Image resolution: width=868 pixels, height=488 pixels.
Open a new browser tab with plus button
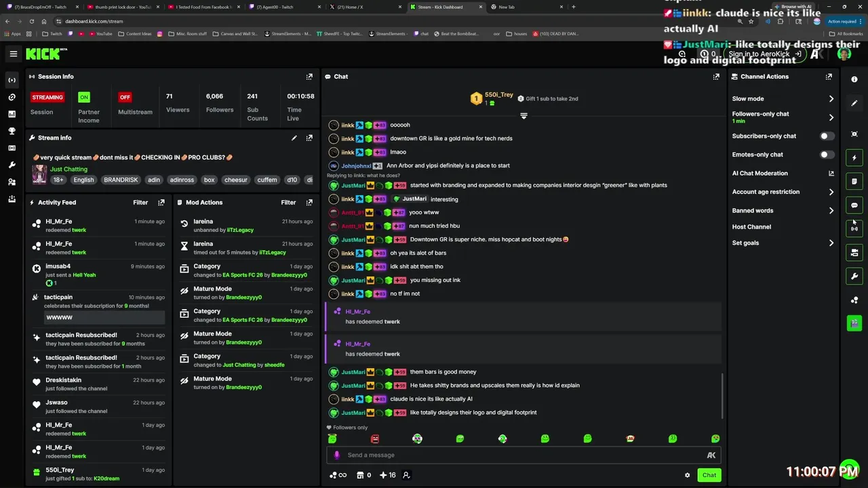tap(574, 7)
